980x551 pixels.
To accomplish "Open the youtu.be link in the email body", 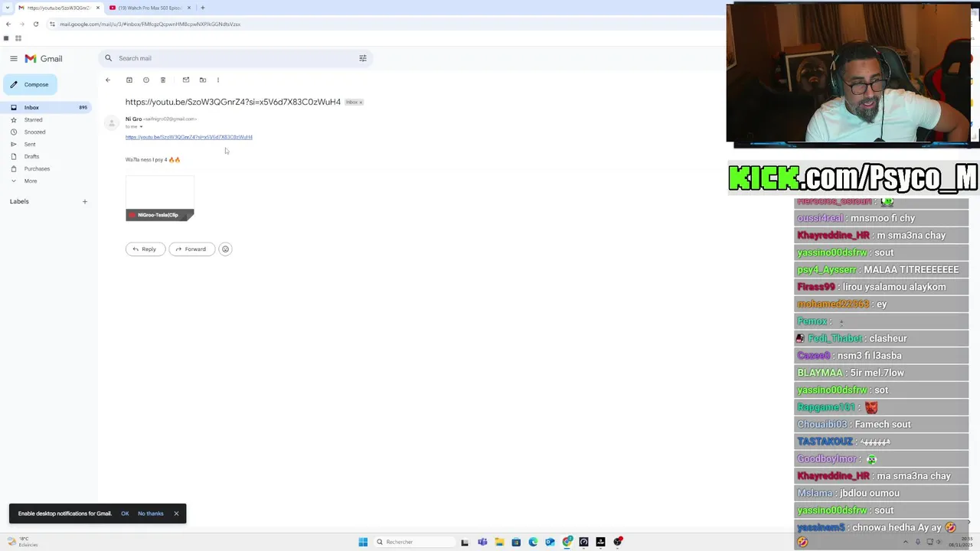I will point(189,137).
